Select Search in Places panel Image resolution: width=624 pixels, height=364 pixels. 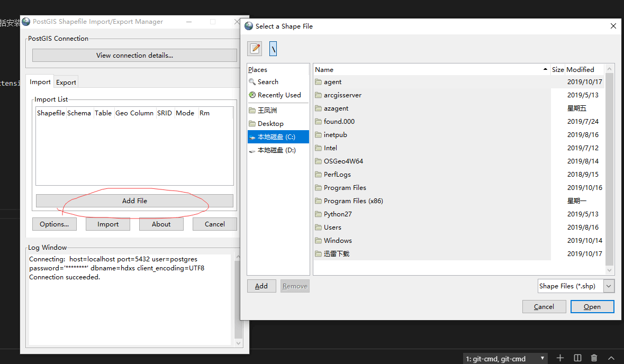coord(268,82)
